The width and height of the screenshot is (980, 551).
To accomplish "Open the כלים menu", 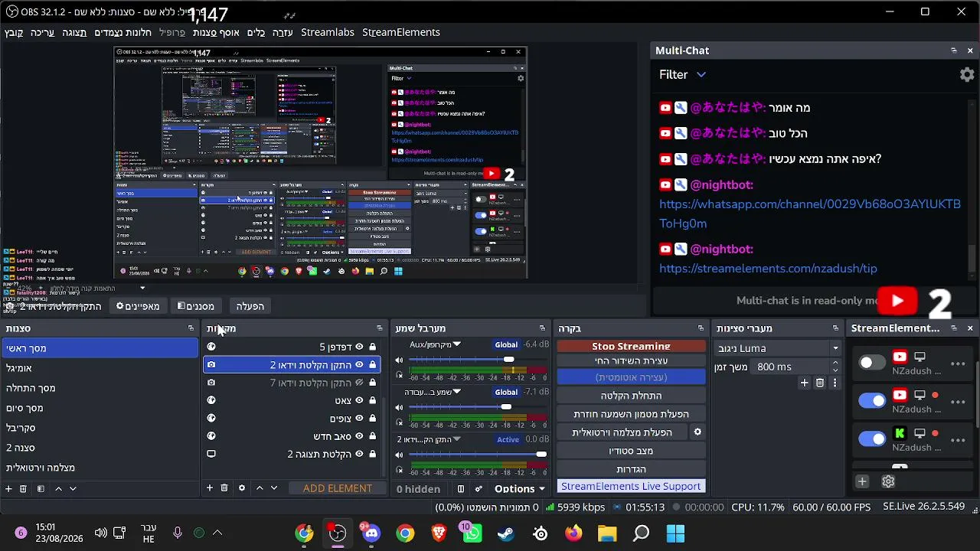I will pyautogui.click(x=256, y=32).
